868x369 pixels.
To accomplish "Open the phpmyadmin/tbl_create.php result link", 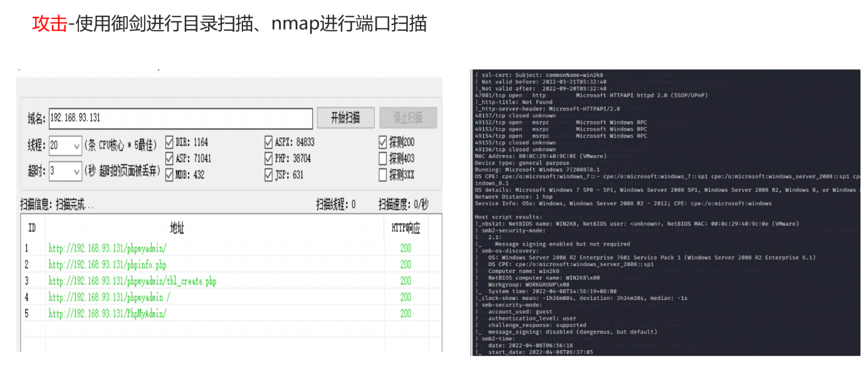I will 132,281.
